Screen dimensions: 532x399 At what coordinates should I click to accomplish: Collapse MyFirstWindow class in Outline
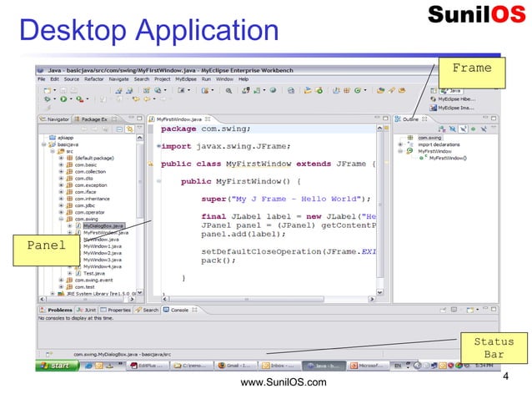click(400, 151)
